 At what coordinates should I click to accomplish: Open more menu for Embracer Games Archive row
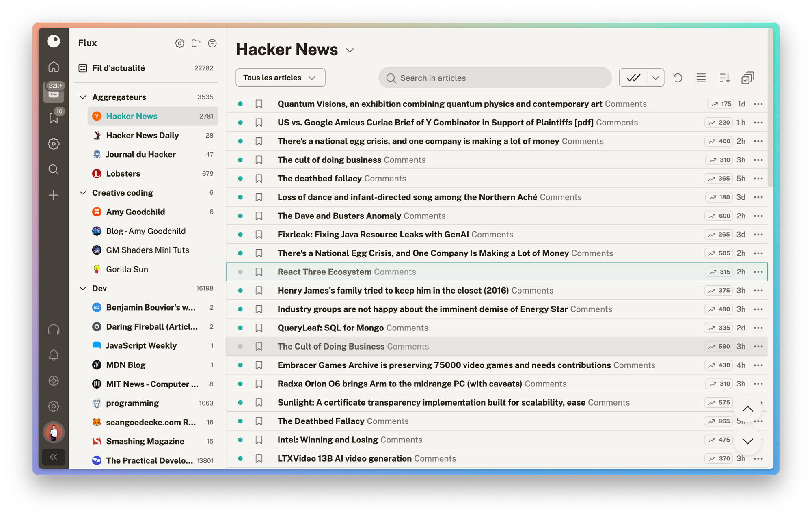tap(758, 365)
